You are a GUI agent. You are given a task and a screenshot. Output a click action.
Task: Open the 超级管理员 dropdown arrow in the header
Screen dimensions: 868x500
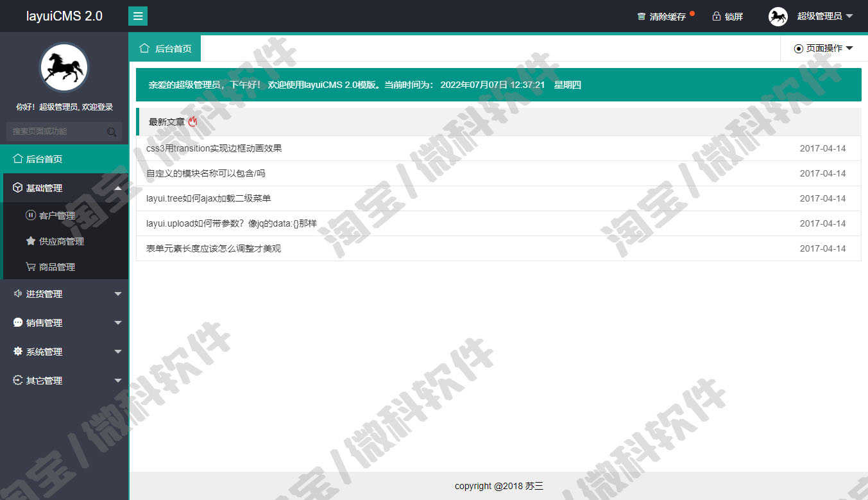pos(849,16)
